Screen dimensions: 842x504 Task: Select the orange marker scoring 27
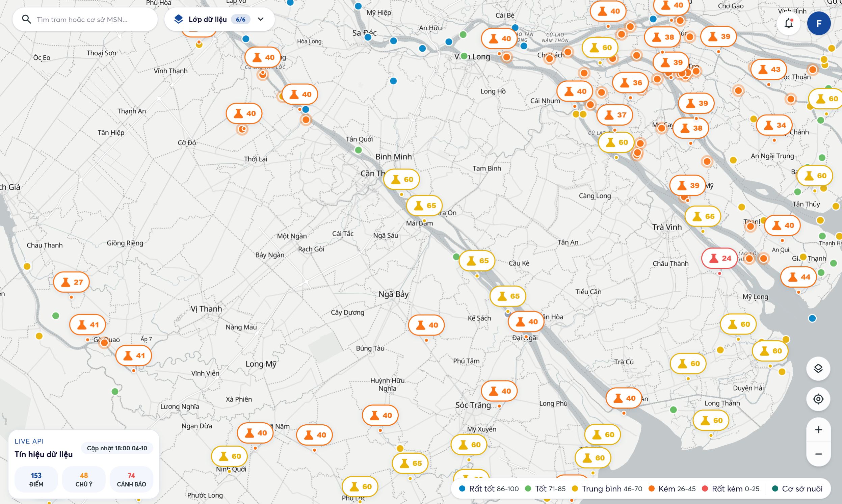(x=71, y=282)
